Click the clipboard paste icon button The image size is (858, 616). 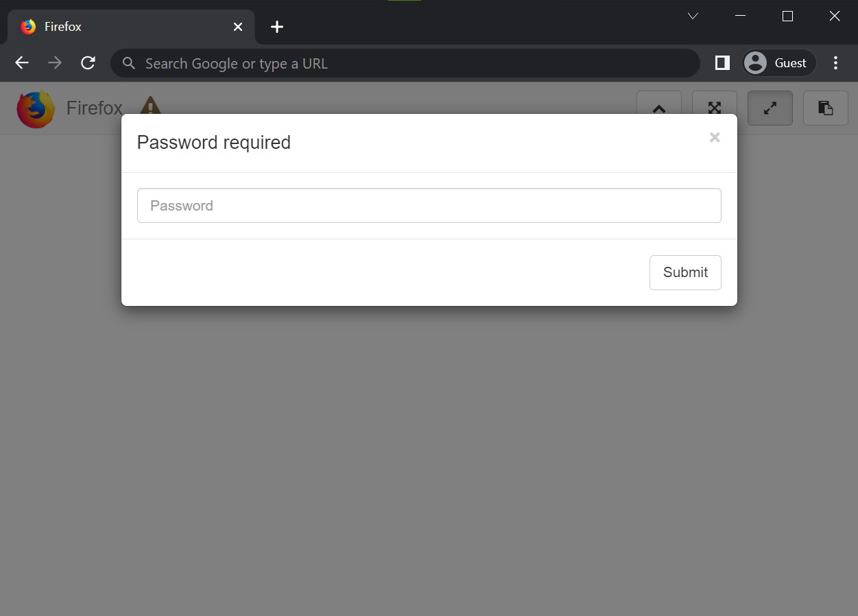pyautogui.click(x=825, y=108)
